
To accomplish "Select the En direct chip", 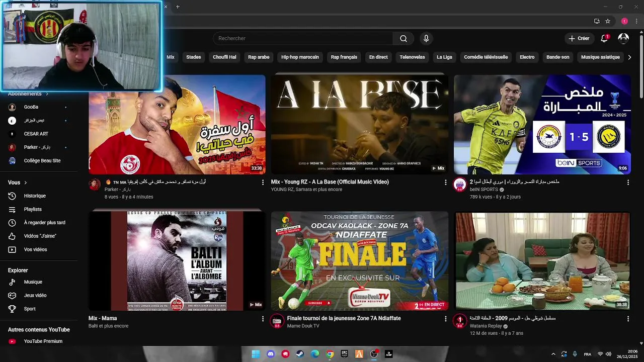I will pyautogui.click(x=378, y=57).
